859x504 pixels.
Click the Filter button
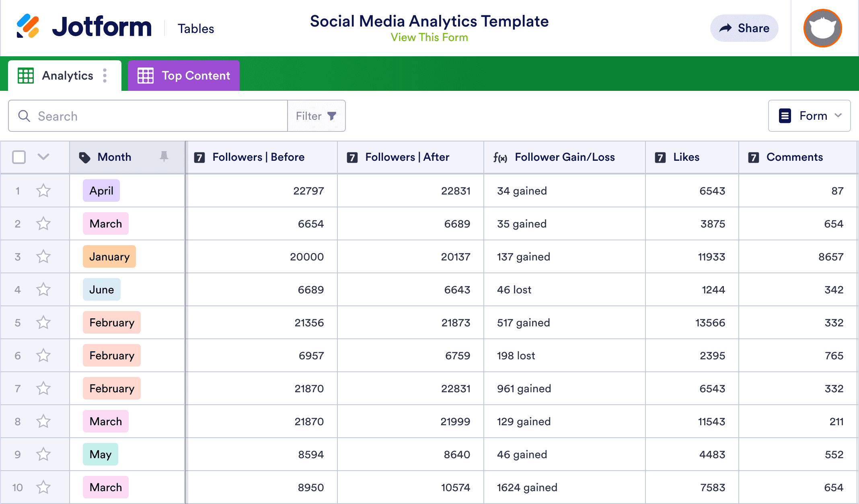click(x=316, y=116)
